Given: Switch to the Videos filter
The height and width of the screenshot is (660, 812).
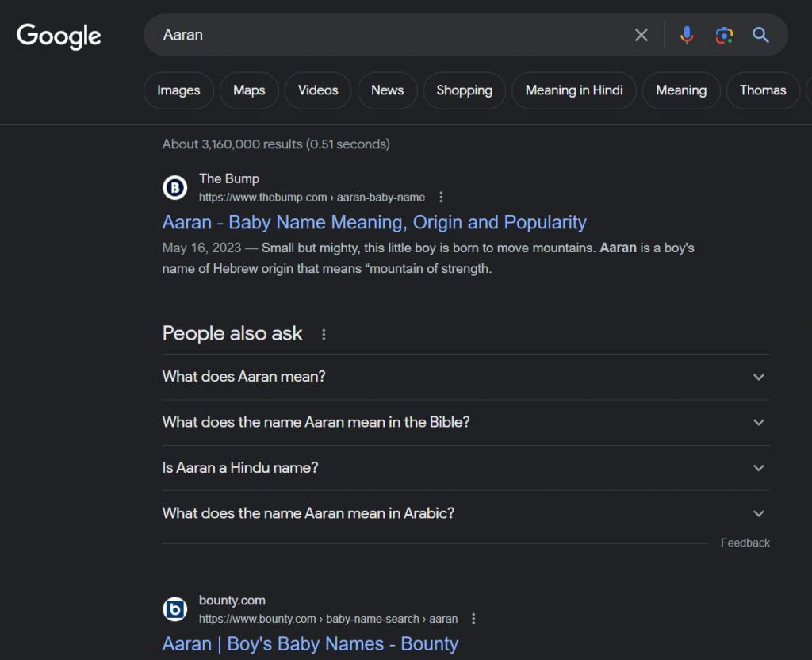Looking at the screenshot, I should pos(318,90).
